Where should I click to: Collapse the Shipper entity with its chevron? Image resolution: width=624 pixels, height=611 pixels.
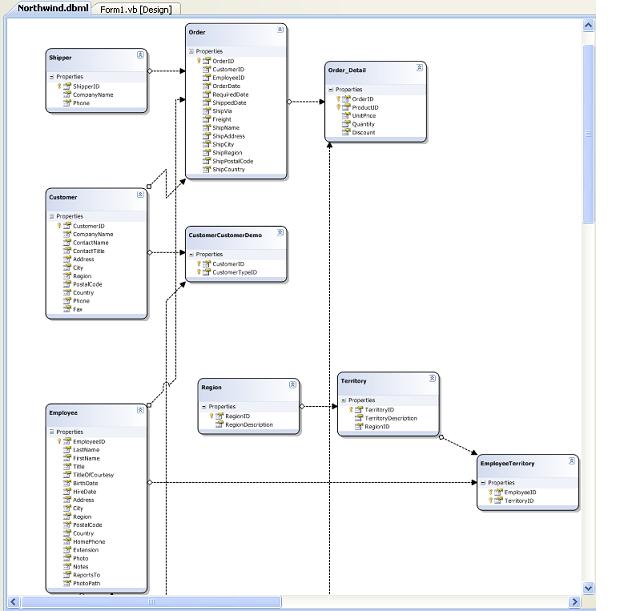140,55
